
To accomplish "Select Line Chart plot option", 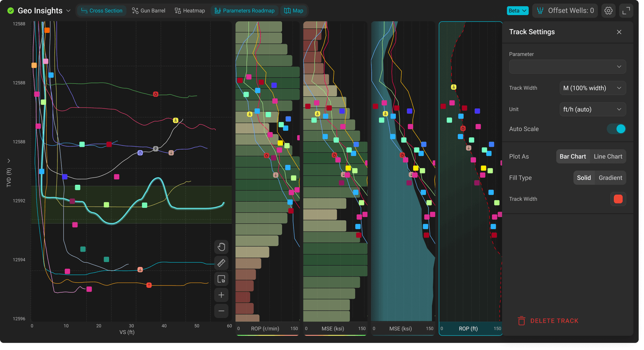I will 608,157.
